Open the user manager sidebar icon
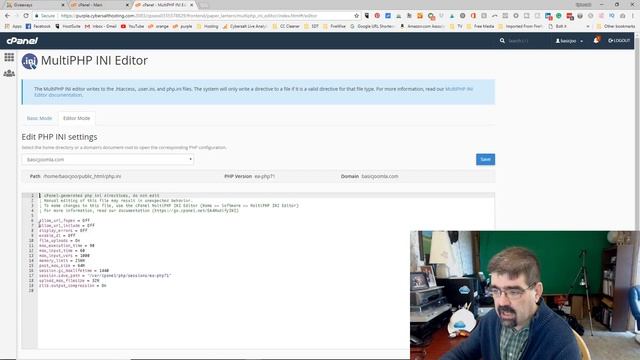Viewport: 640px width, 360px height. (x=9, y=73)
